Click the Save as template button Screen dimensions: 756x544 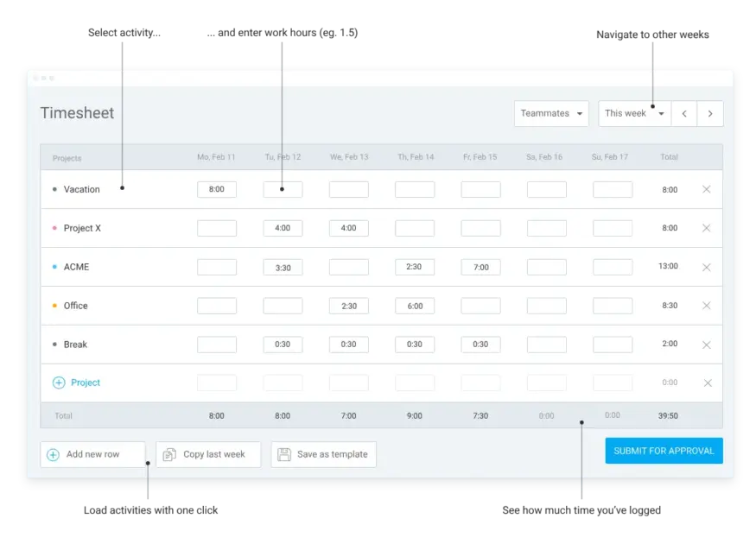tap(323, 454)
